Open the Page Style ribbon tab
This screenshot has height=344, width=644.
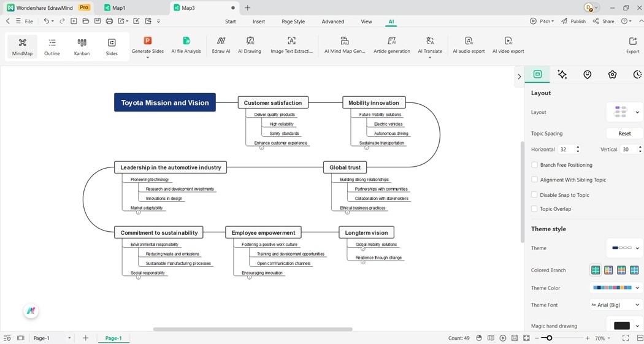point(293,21)
